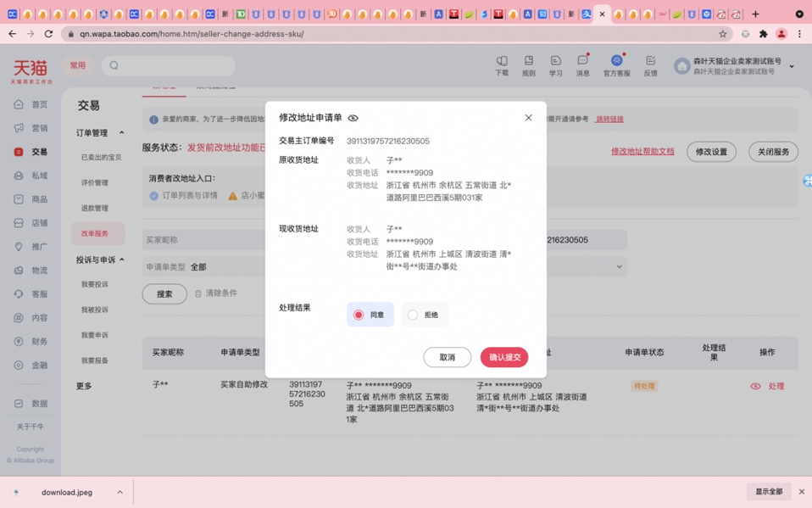Select 交易 trade in left sidebar

click(31, 152)
